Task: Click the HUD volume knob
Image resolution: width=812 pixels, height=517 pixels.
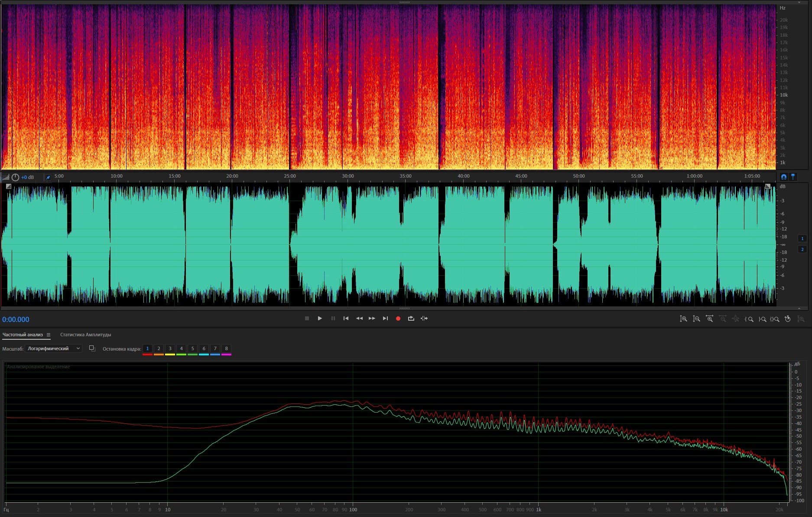Action: coord(16,177)
